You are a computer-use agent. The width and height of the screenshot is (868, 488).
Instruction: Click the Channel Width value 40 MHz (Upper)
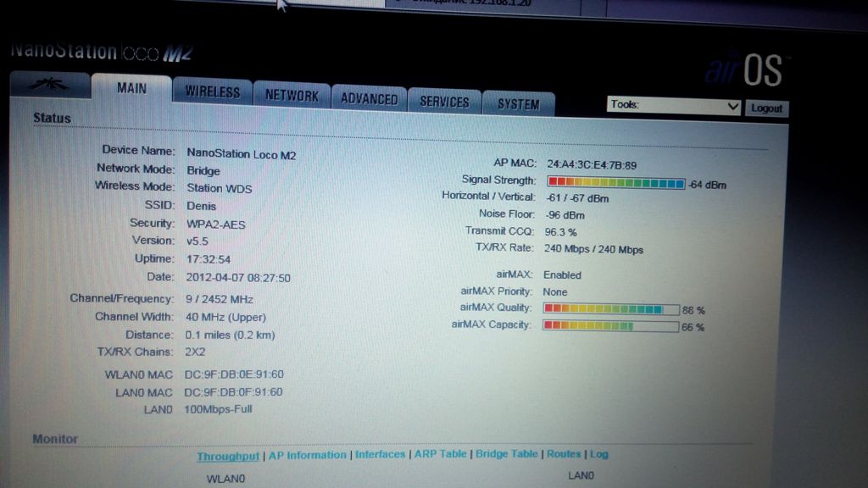coord(225,318)
